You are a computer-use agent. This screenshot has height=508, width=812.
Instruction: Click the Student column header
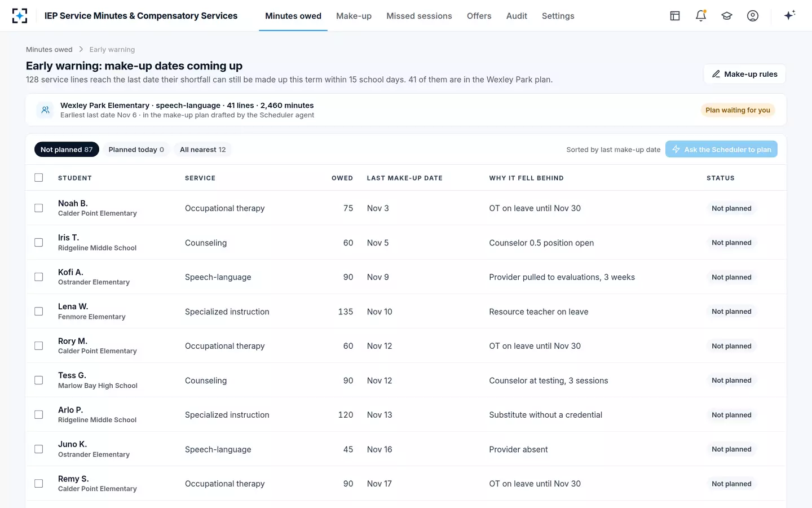click(x=75, y=178)
